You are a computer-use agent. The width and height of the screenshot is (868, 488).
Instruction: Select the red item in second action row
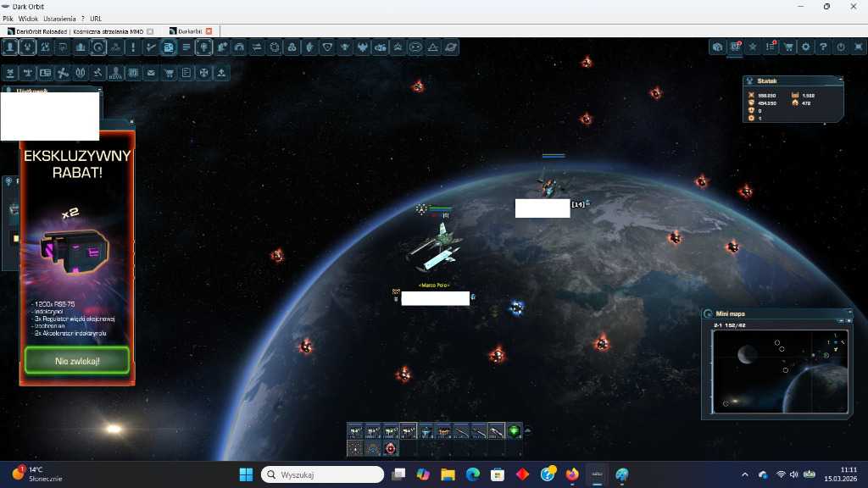coord(390,448)
